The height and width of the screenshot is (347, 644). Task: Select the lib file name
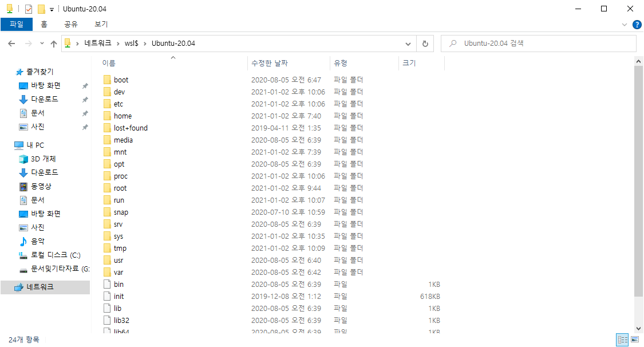click(x=117, y=309)
